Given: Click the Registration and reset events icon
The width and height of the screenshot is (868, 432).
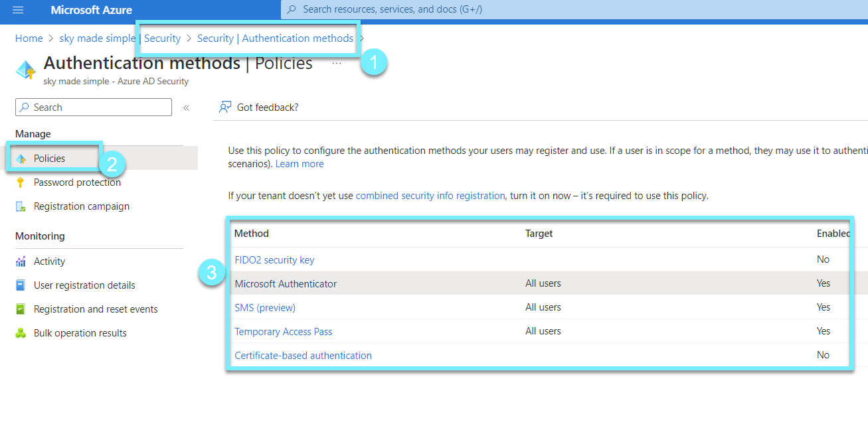Looking at the screenshot, I should click(x=21, y=309).
